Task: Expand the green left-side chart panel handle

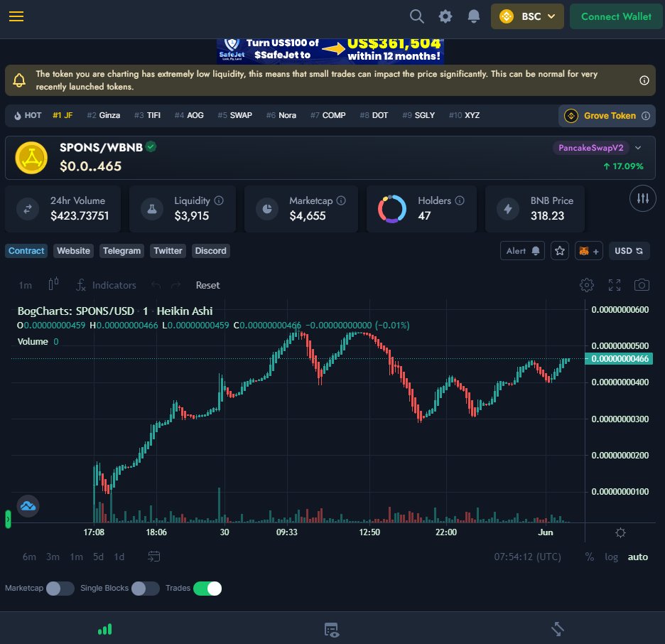Action: (8, 519)
